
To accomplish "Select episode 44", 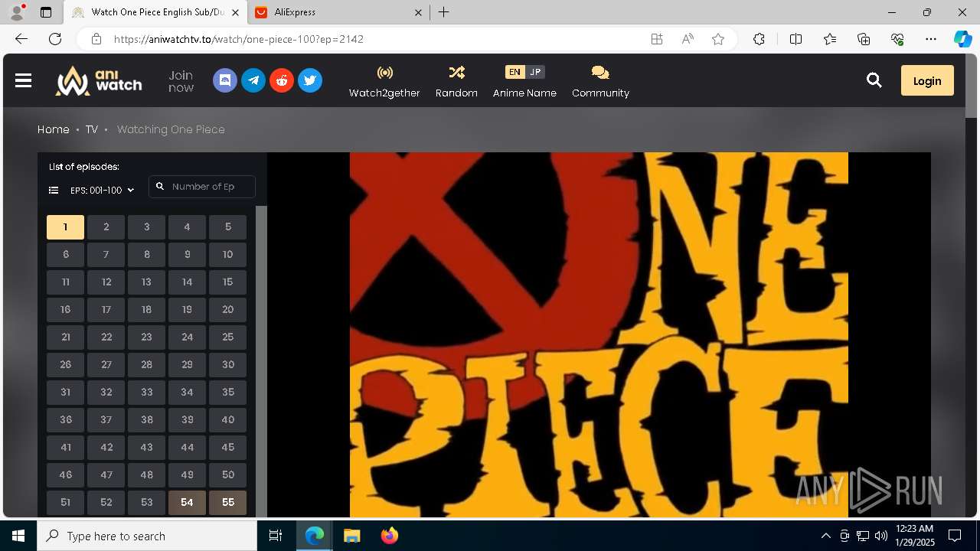I will point(187,448).
